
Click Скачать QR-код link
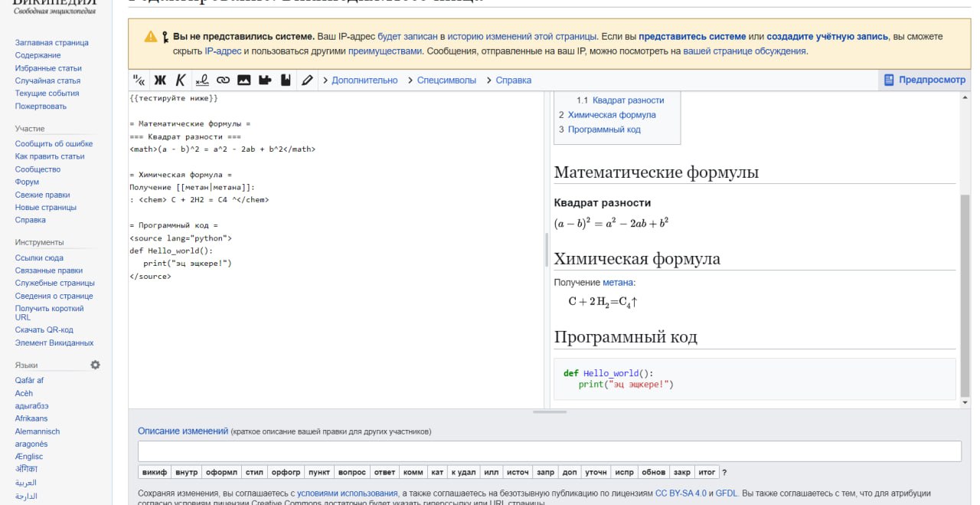[44, 330]
